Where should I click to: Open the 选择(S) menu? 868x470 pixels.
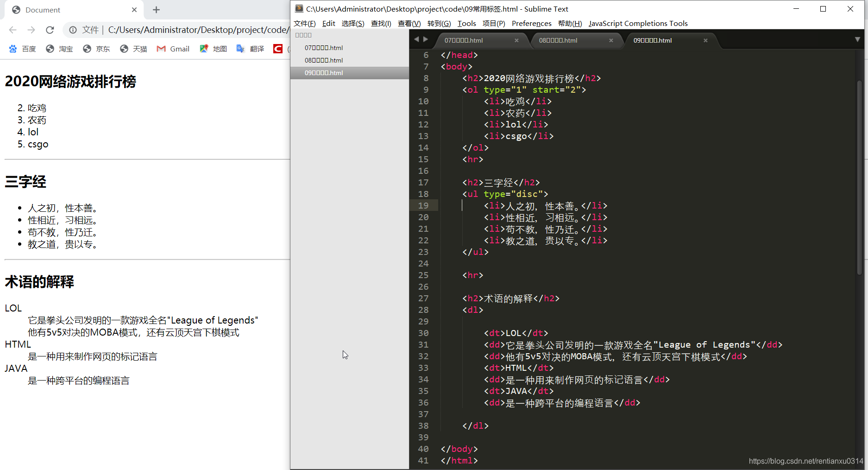click(x=353, y=24)
